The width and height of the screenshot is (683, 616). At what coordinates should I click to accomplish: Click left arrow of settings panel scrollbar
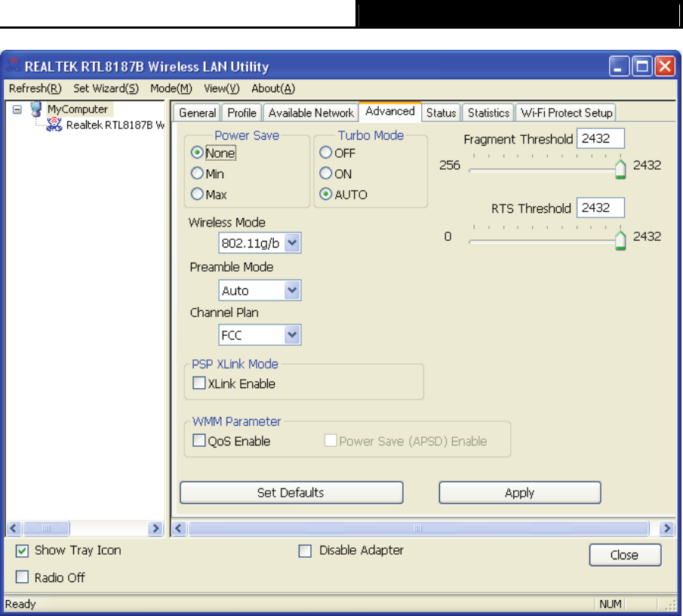tap(179, 528)
